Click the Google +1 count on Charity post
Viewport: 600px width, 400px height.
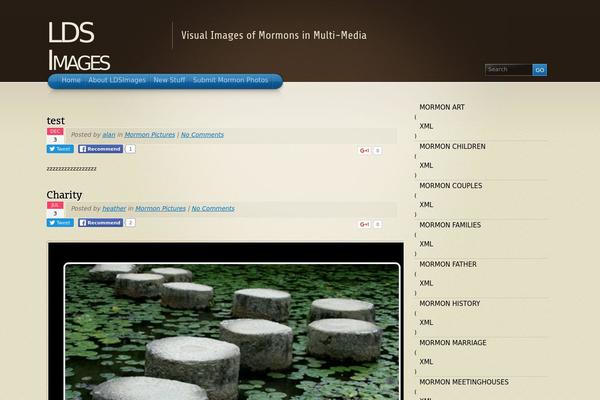pos(377,224)
